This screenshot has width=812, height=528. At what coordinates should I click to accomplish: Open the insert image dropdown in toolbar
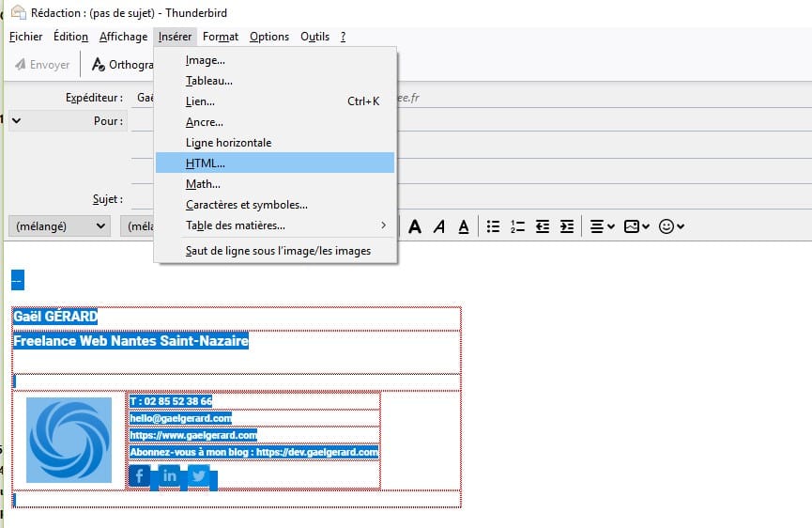(x=636, y=226)
